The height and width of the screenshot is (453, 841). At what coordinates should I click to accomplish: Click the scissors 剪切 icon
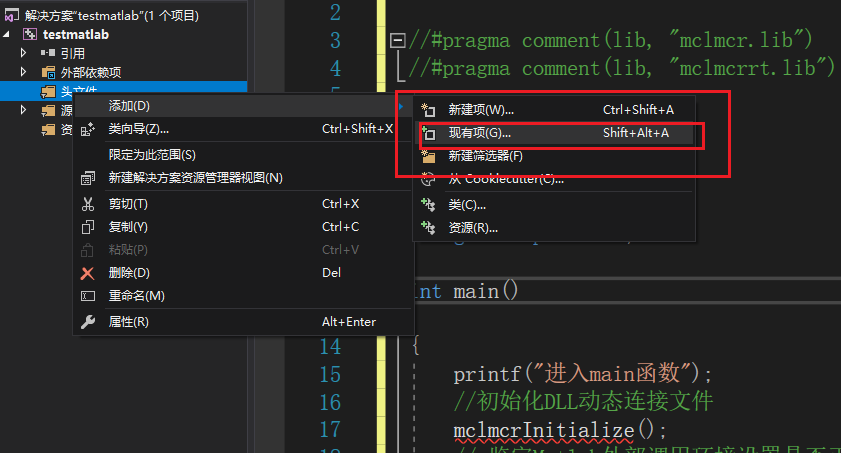point(87,204)
